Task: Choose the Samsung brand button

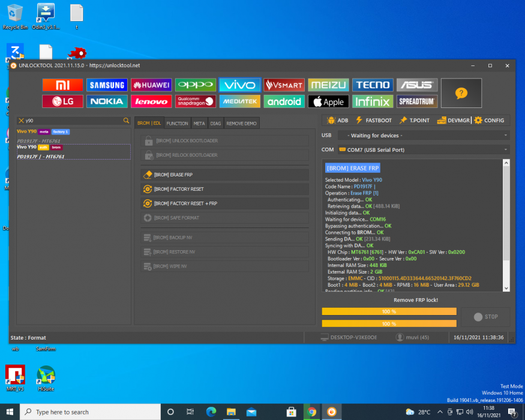Action: coord(107,85)
